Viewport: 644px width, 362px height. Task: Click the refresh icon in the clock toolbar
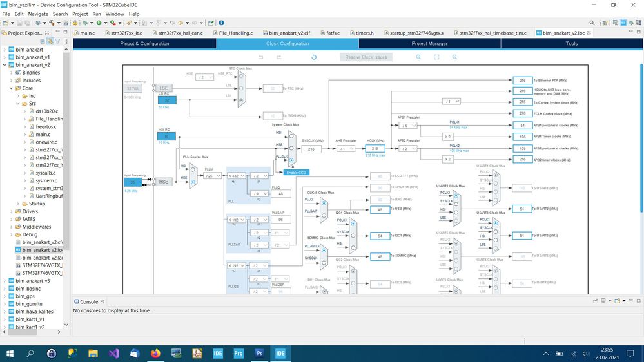coord(314,57)
